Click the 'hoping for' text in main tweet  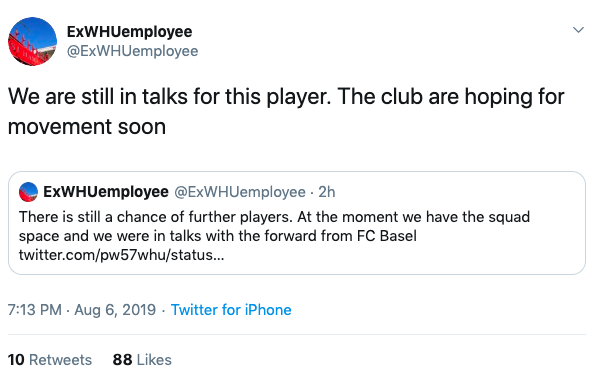515,97
